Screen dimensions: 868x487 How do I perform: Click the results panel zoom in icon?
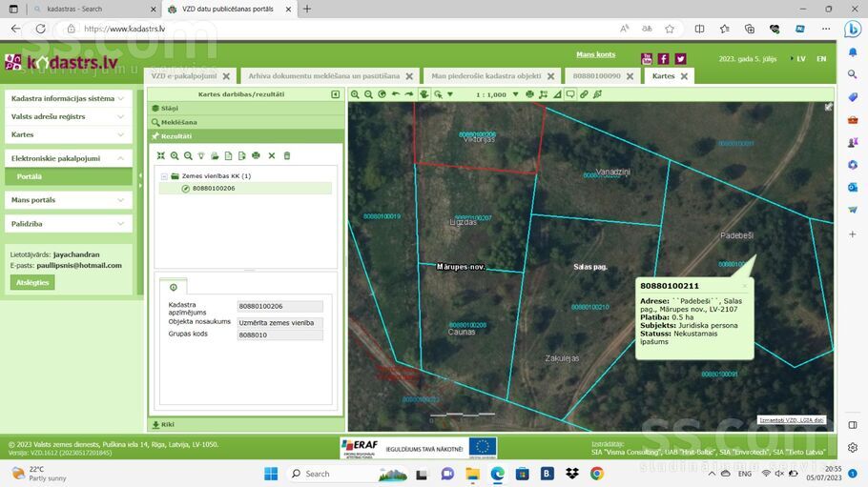[175, 156]
